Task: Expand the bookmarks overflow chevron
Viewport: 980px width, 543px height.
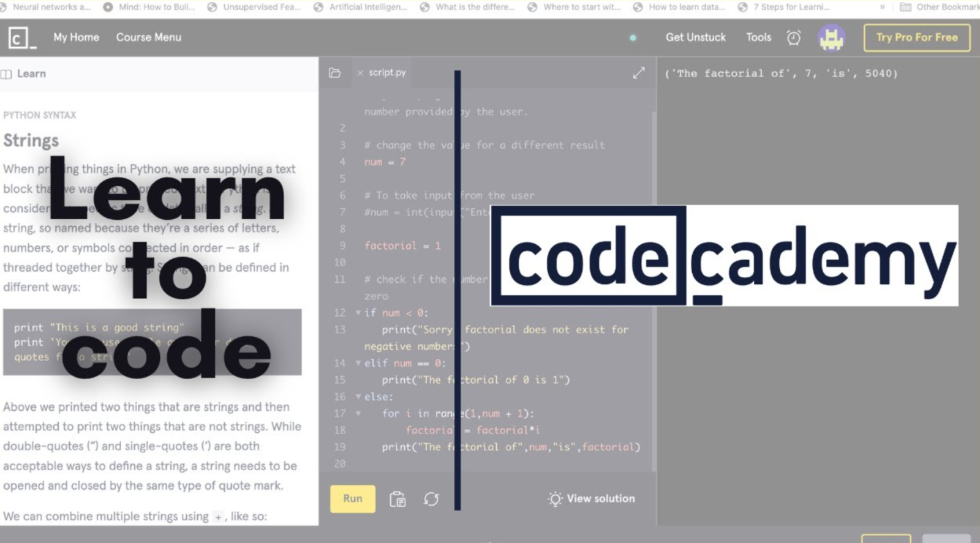Action: [882, 7]
